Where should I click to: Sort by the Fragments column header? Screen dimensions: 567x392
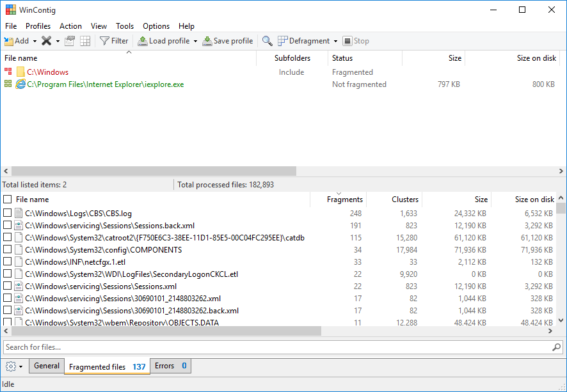point(344,200)
